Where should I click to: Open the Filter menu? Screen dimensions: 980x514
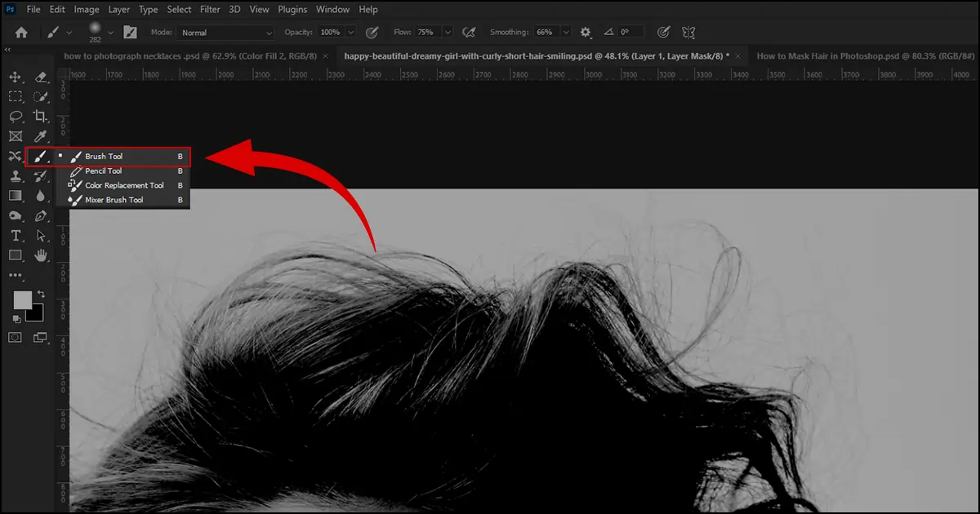[x=210, y=9]
